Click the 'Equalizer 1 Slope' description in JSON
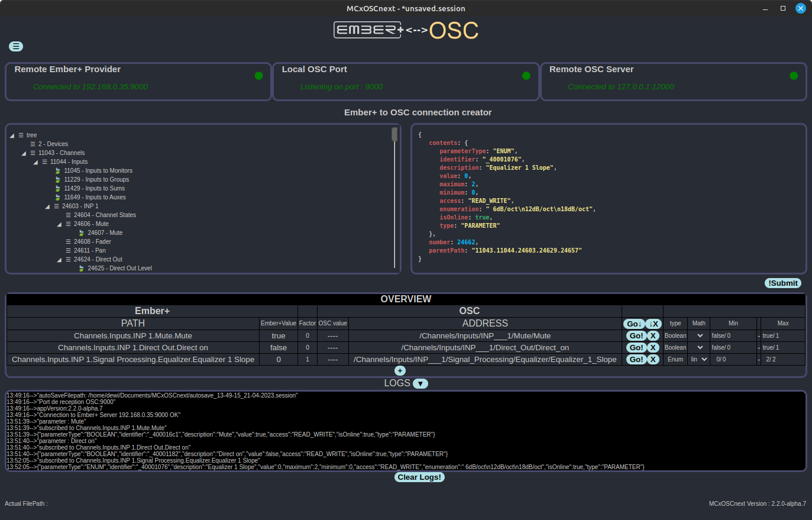 pyautogui.click(x=520, y=168)
